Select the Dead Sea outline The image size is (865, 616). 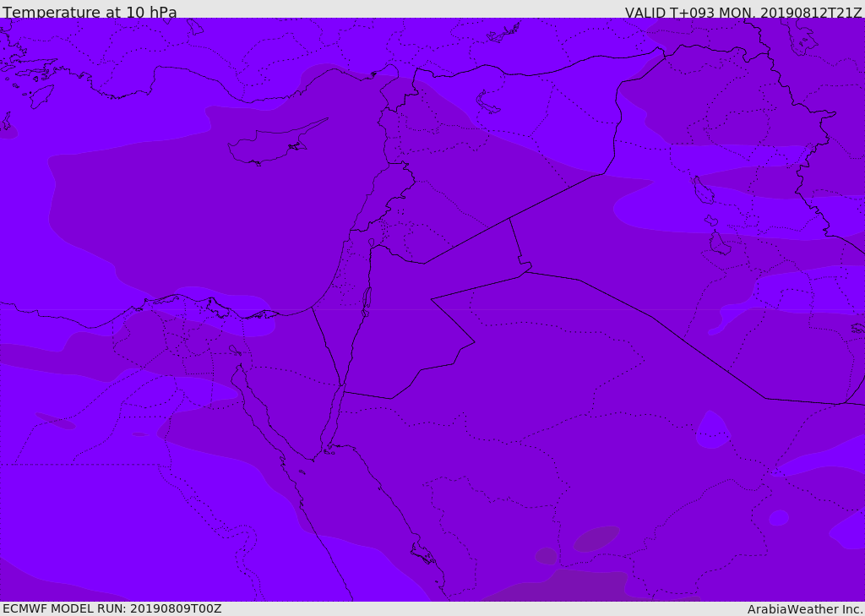(x=367, y=299)
